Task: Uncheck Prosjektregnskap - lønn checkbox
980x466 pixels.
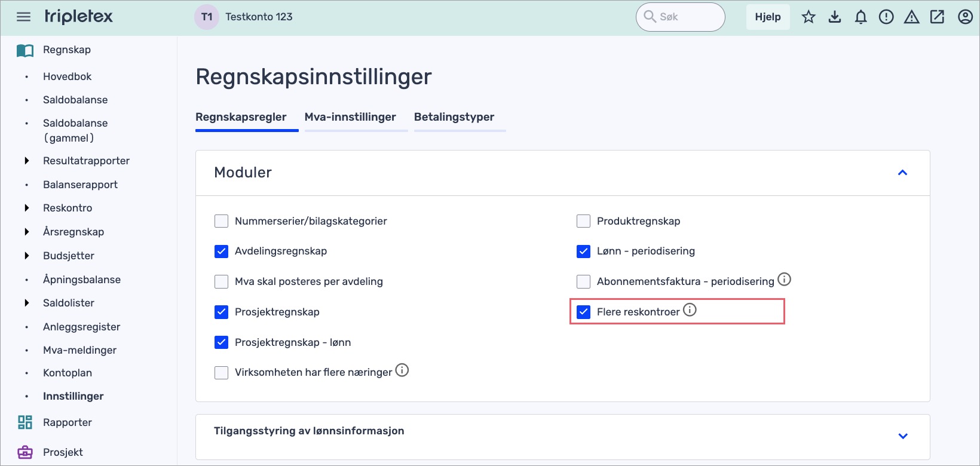Action: pos(221,342)
